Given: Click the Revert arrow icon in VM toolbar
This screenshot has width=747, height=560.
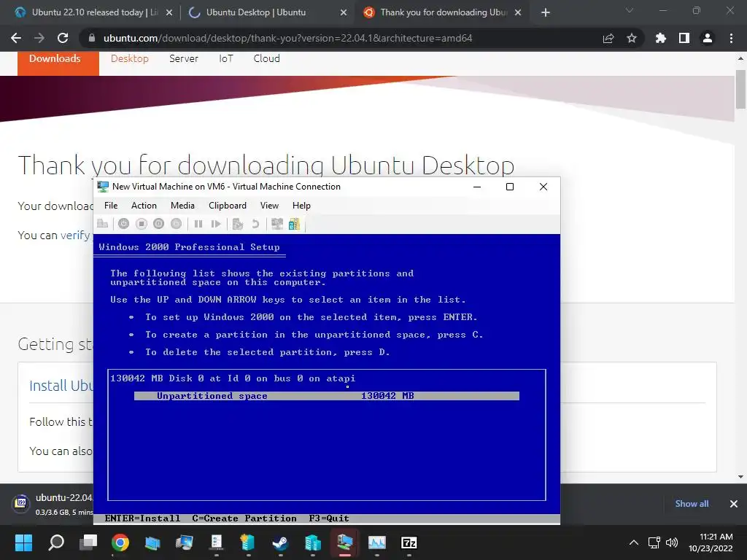Looking at the screenshot, I should click(255, 224).
